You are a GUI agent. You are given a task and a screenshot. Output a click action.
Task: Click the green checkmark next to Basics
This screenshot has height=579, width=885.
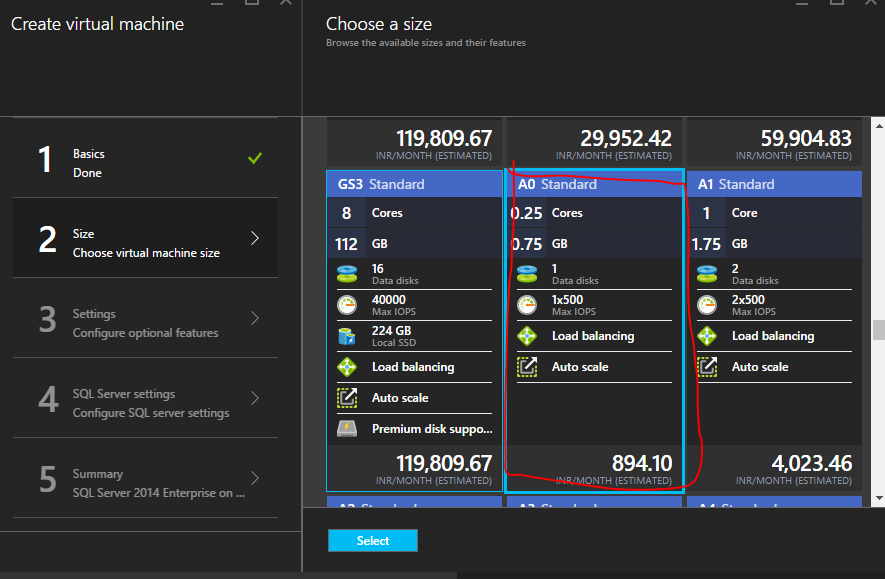coord(255,158)
